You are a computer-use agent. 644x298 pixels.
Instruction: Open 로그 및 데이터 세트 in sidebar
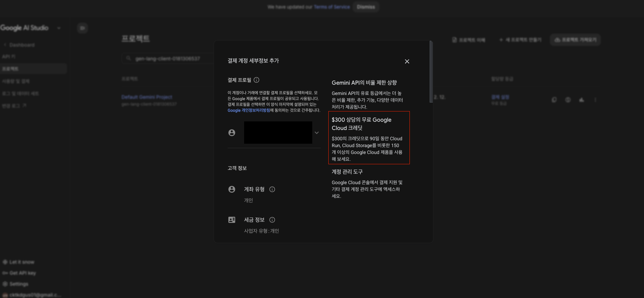(x=20, y=93)
